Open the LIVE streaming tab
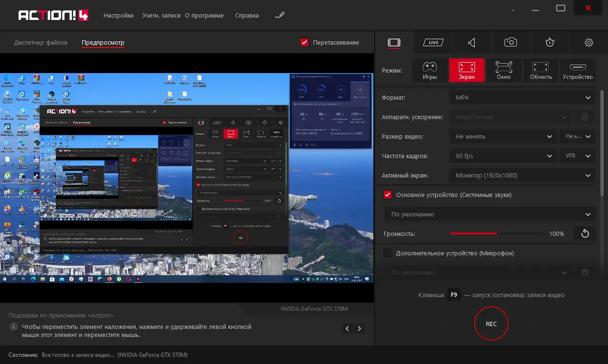 (x=433, y=43)
